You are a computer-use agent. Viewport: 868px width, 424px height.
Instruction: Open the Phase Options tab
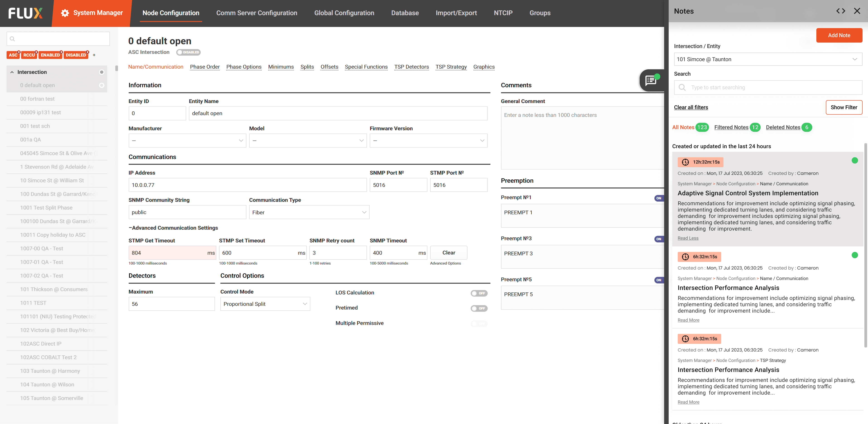click(x=244, y=67)
